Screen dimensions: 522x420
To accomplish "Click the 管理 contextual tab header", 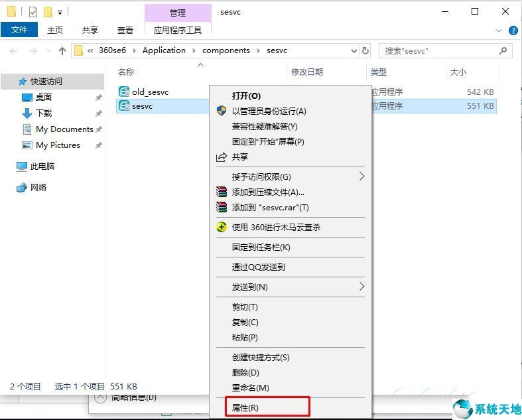I will tap(178, 13).
